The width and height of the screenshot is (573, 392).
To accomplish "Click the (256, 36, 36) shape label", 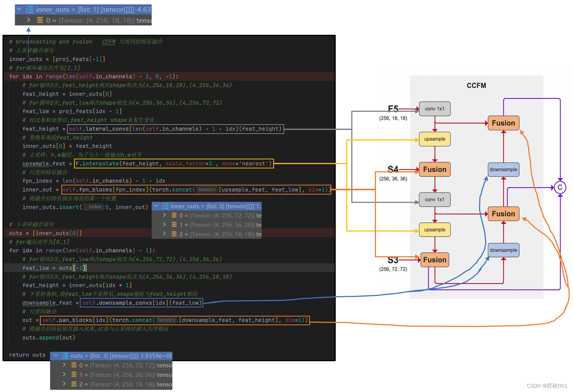I will pyautogui.click(x=393, y=179).
